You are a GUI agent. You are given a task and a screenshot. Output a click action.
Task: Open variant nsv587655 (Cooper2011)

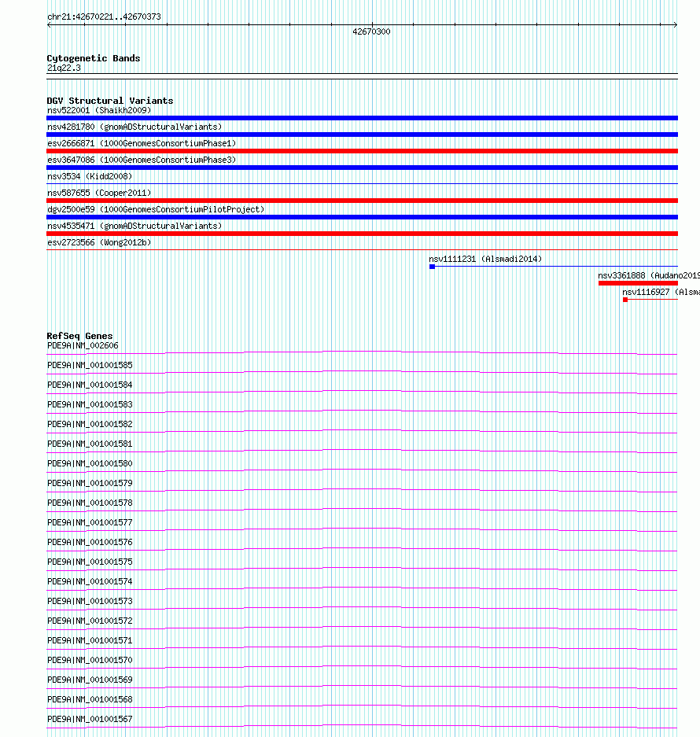pos(99,193)
